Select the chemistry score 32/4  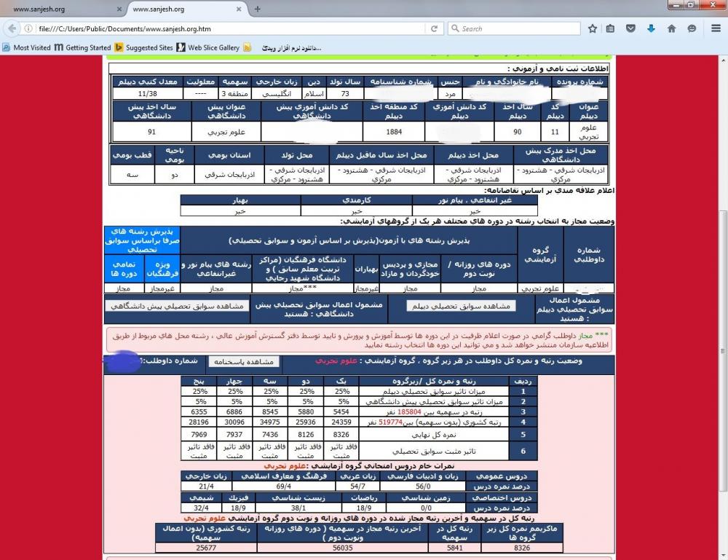coord(201,508)
